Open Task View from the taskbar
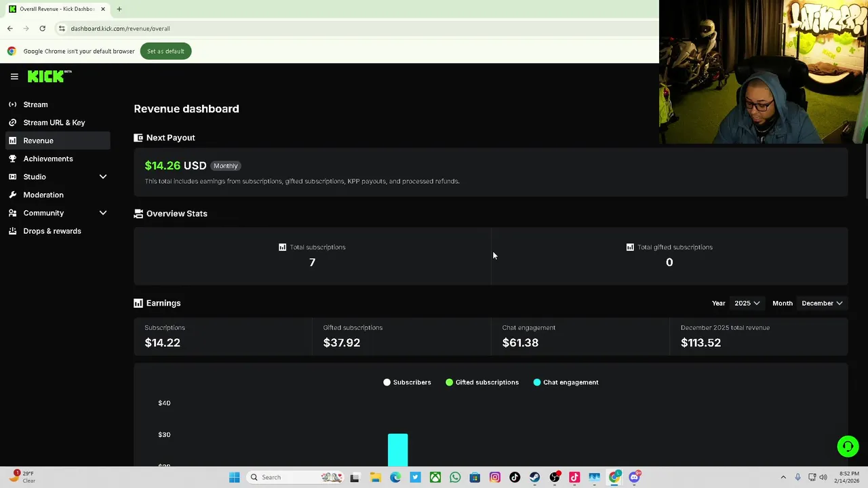Viewport: 868px width, 488px height. coord(355,477)
